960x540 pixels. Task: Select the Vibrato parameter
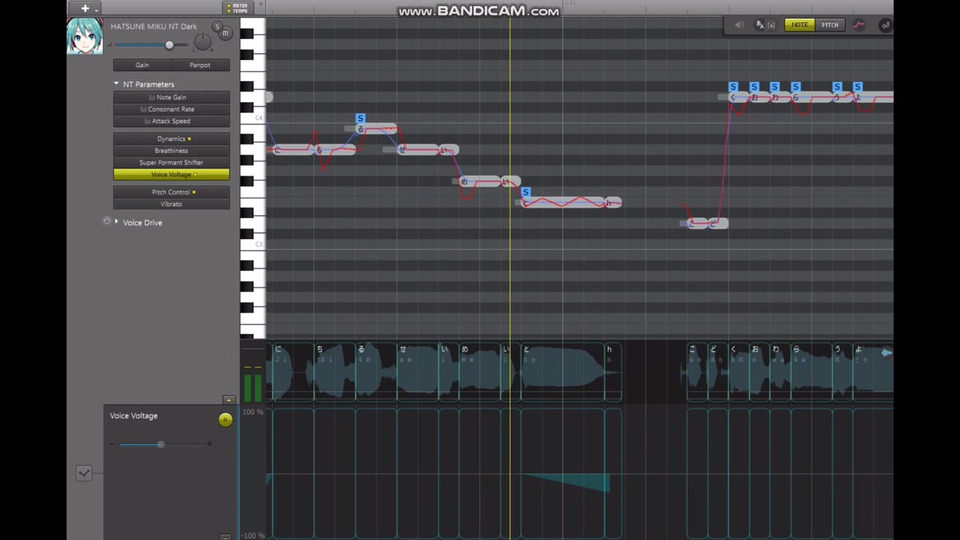pos(171,204)
